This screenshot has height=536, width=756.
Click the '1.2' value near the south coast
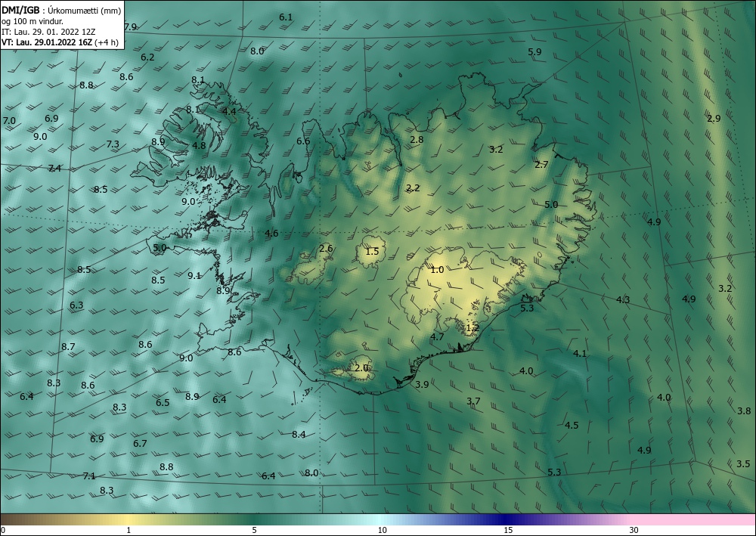pyautogui.click(x=472, y=328)
